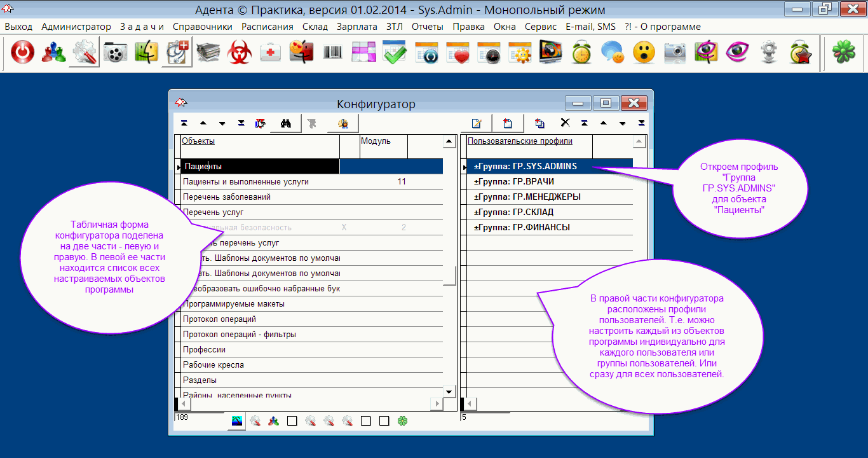Screen dimensions: 868x458
Task: Click the alarm clock toolbar icon
Action: (581, 53)
